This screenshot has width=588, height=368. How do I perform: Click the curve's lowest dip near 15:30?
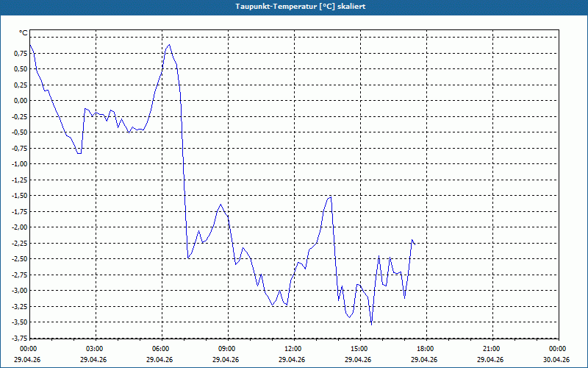pos(371,325)
